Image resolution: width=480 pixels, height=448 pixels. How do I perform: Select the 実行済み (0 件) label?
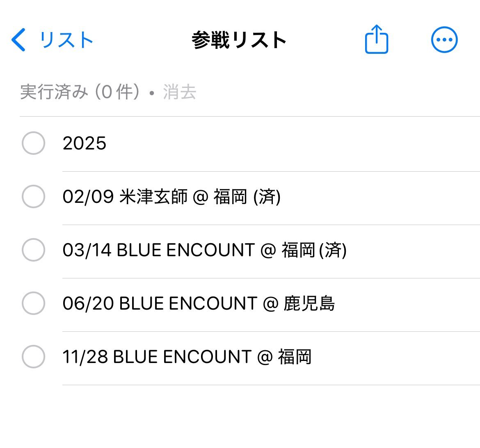coord(80,92)
